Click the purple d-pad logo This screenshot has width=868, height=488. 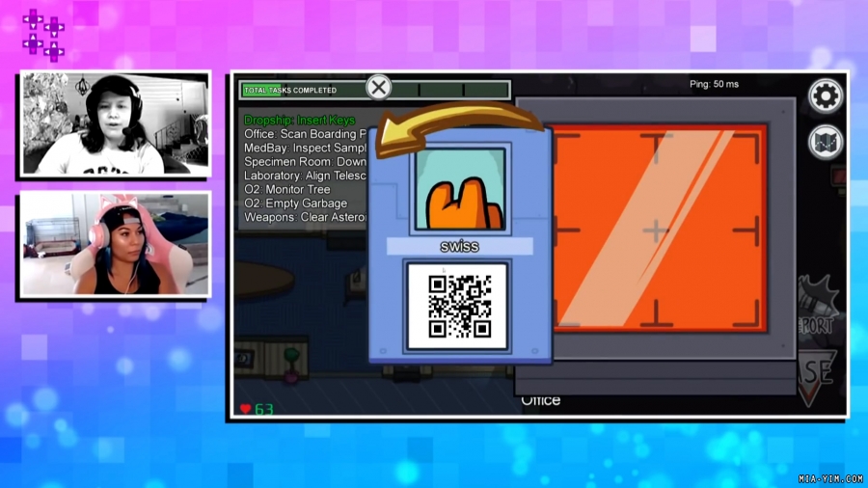pos(43,35)
